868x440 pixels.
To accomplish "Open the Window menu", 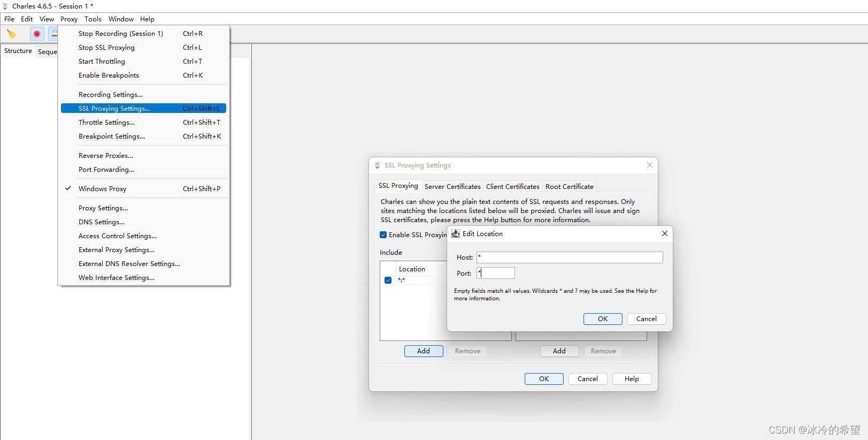I will (x=121, y=19).
